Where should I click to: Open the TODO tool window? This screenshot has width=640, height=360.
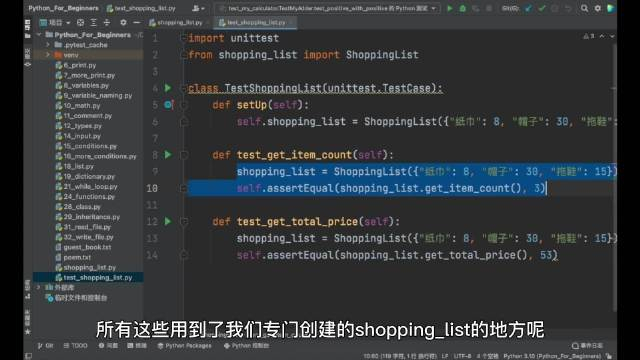(x=76, y=345)
